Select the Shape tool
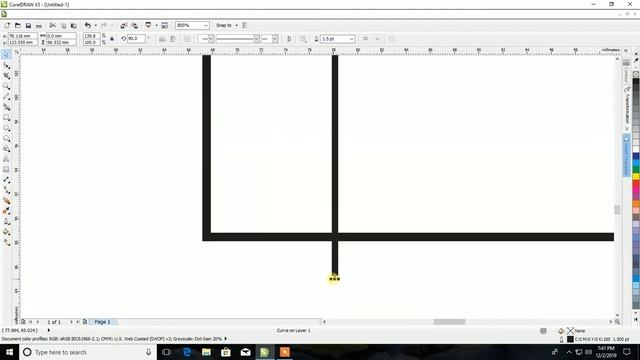The height and width of the screenshot is (360, 640). point(6,65)
